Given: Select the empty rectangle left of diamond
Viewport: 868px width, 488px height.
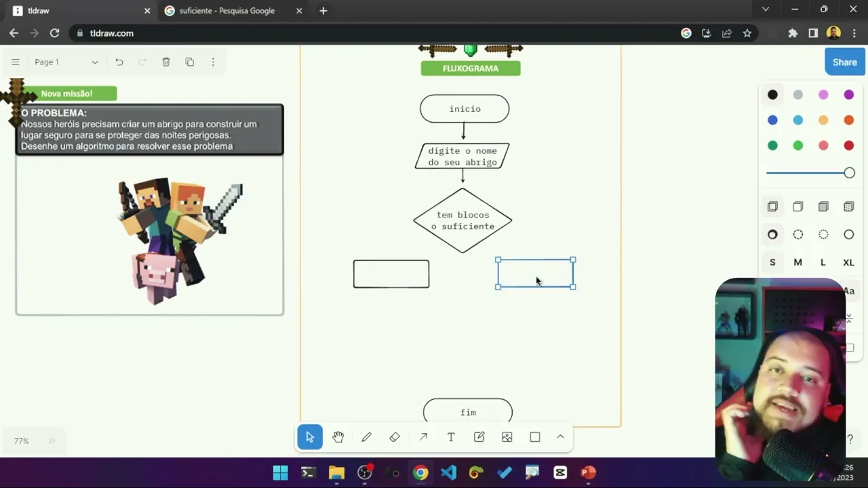Looking at the screenshot, I should pyautogui.click(x=391, y=274).
